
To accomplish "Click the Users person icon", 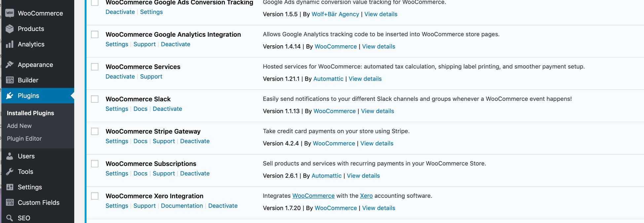I will point(10,156).
